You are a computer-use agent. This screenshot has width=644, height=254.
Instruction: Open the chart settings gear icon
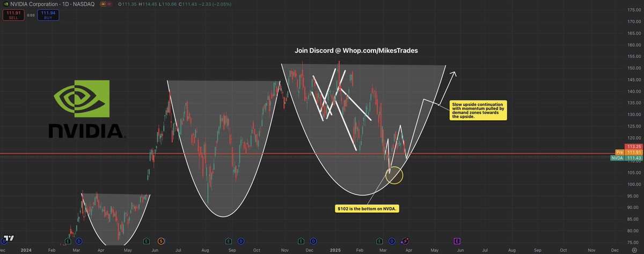[x=634, y=250]
